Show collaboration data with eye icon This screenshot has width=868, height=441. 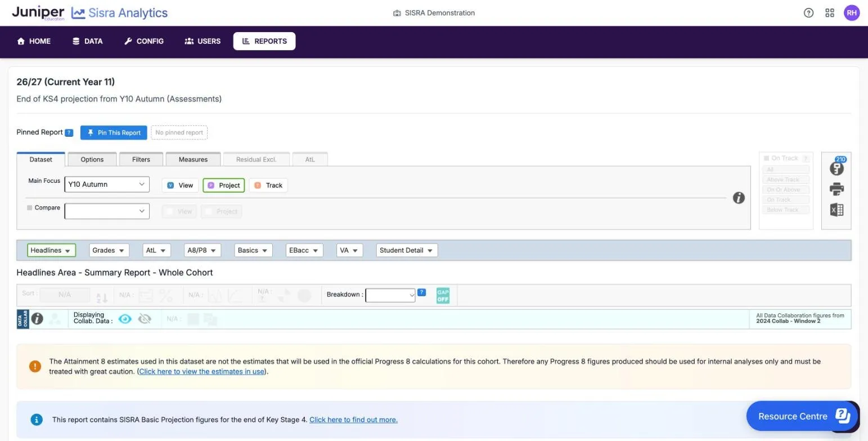pyautogui.click(x=125, y=319)
